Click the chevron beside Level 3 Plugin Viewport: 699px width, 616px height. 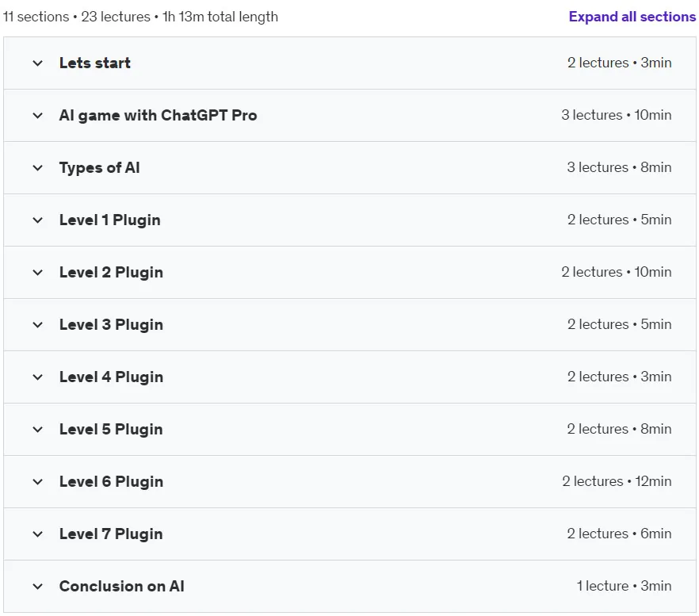tap(38, 325)
